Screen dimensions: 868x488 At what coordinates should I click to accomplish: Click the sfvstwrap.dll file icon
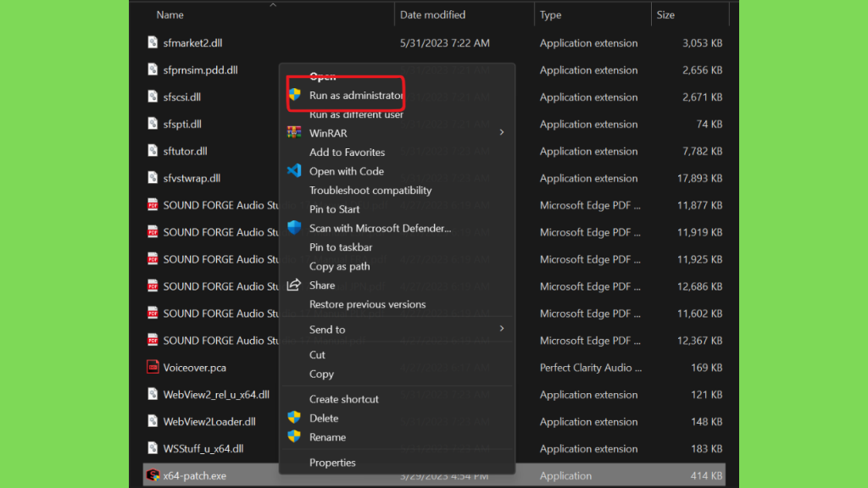[x=153, y=178]
